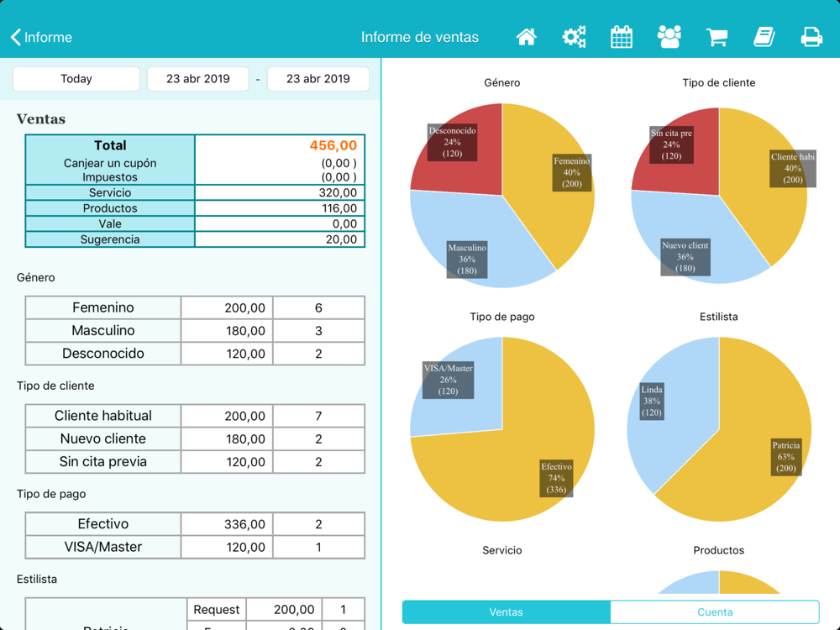Select the Cliente habitual table row
The image size is (840, 630).
click(195, 416)
